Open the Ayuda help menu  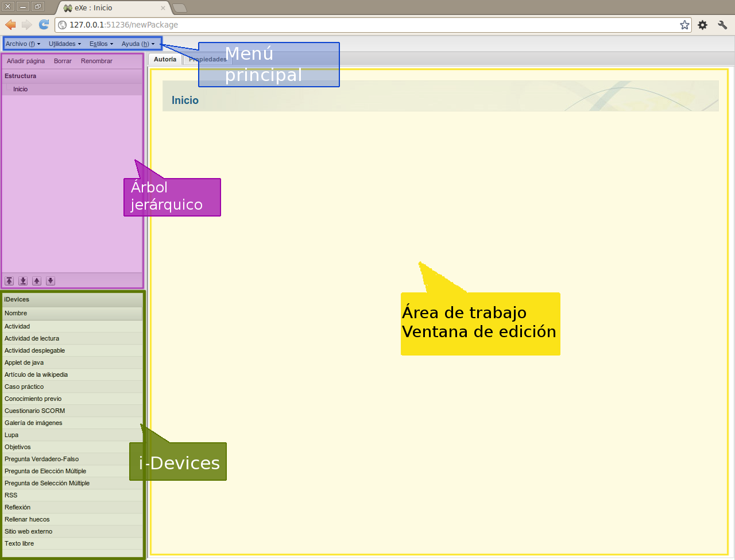(x=138, y=44)
